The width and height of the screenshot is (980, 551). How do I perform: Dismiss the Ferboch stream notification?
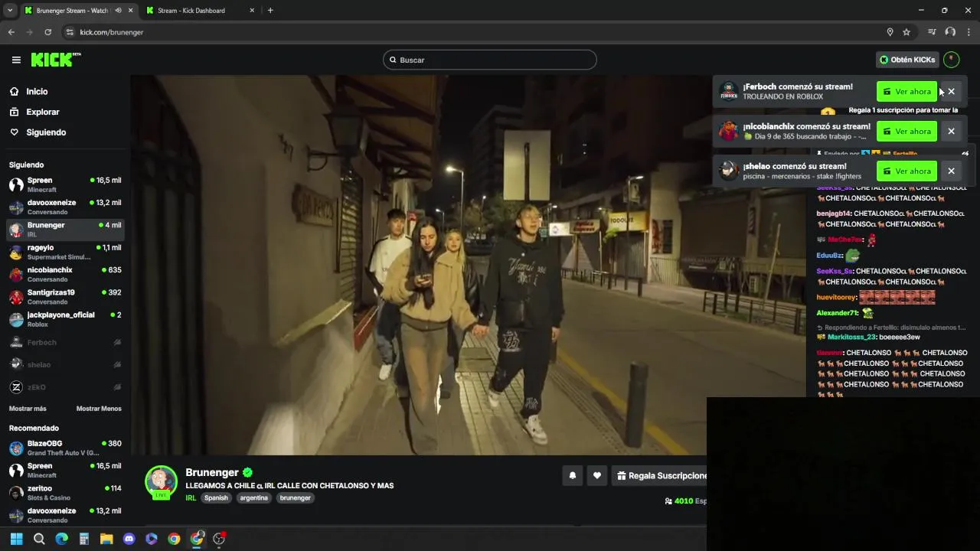pyautogui.click(x=951, y=91)
